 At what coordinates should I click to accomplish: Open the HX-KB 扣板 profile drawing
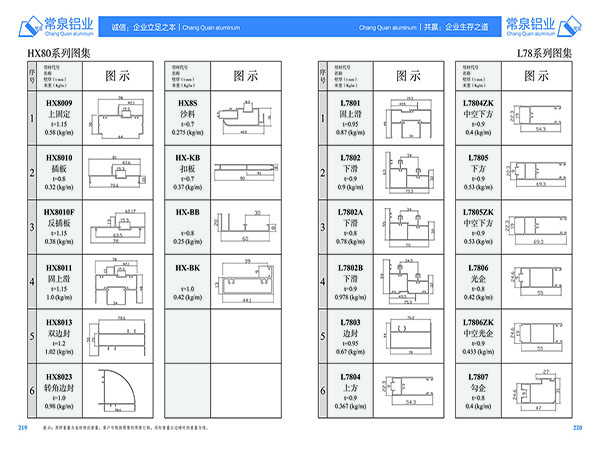[246, 172]
